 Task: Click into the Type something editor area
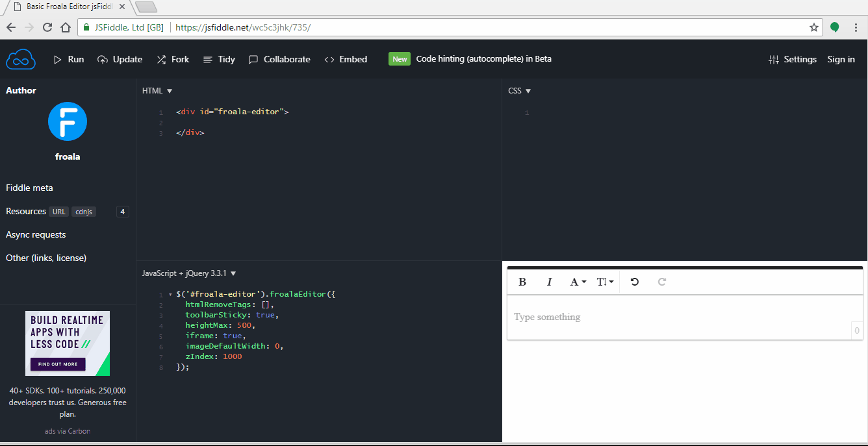[x=685, y=317]
